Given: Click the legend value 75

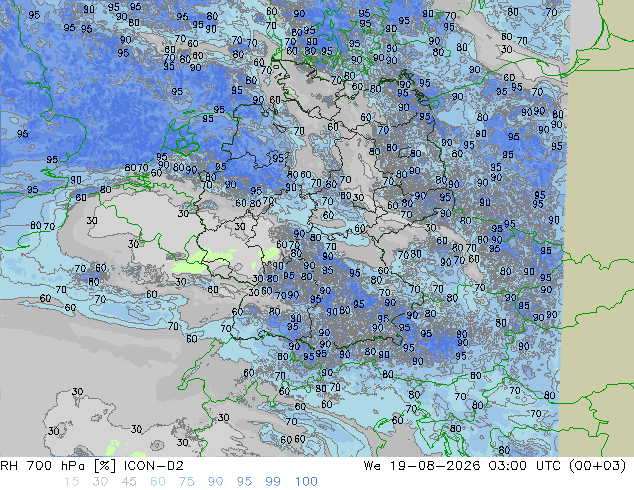Looking at the screenshot, I should 186,482.
